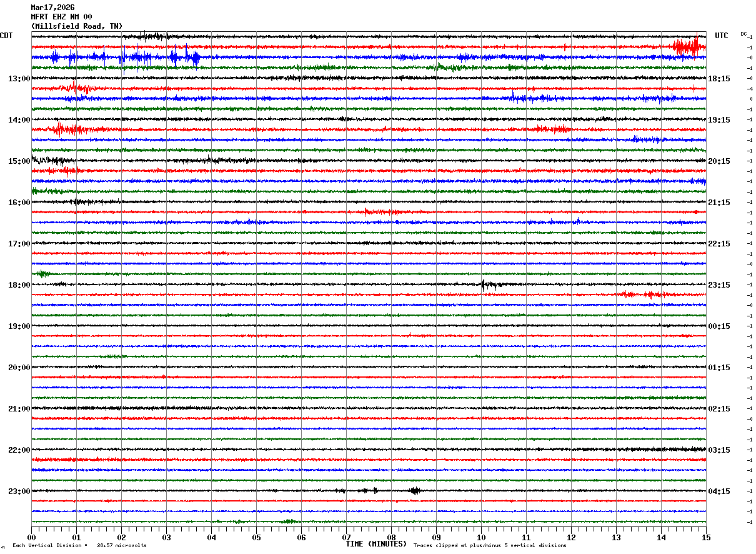Click minute tick label 08 on time axis
Viewport: 756px width, 554px height.
(391, 537)
